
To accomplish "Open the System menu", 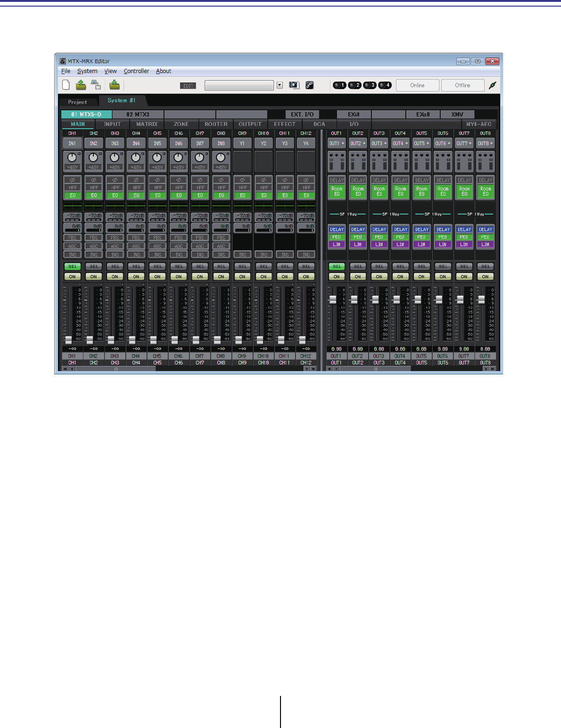I will tap(87, 71).
